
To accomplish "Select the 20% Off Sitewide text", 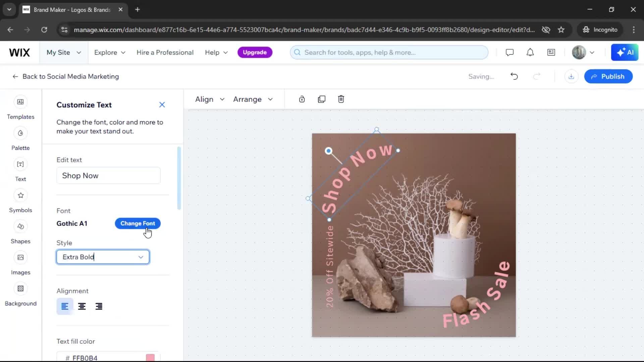I will tap(330, 266).
